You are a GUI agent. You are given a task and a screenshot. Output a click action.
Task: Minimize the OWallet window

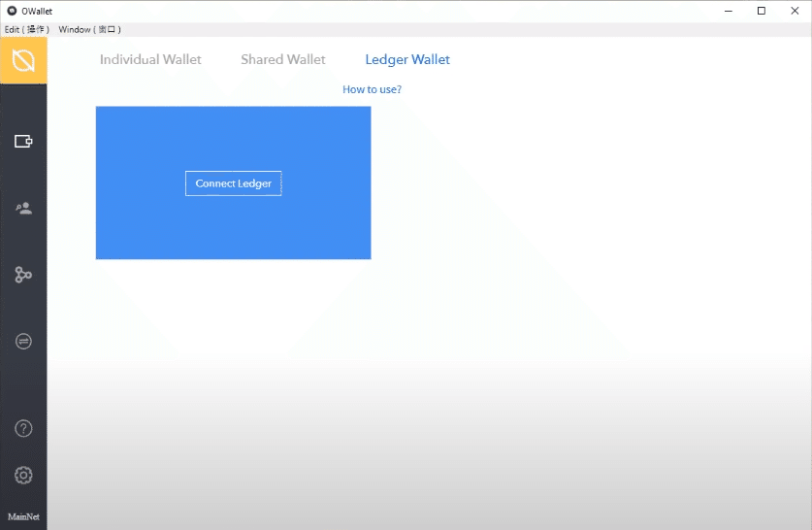pos(729,11)
